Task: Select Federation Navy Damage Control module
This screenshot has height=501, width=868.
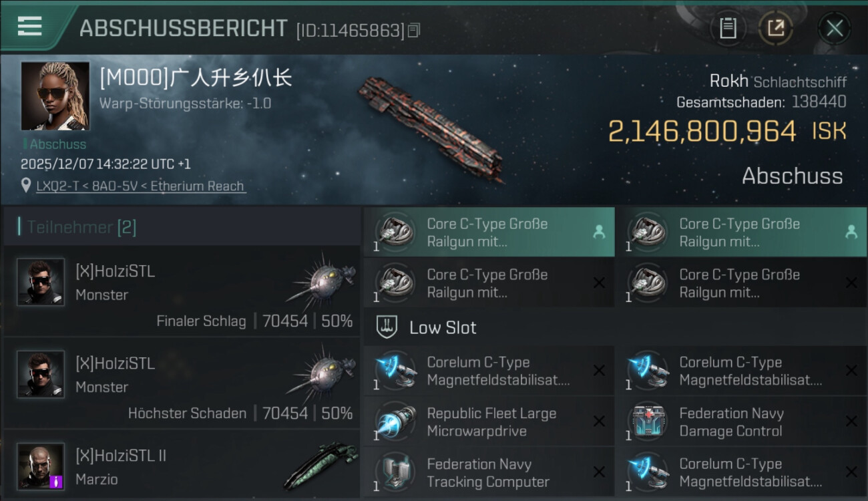Action: point(741,422)
